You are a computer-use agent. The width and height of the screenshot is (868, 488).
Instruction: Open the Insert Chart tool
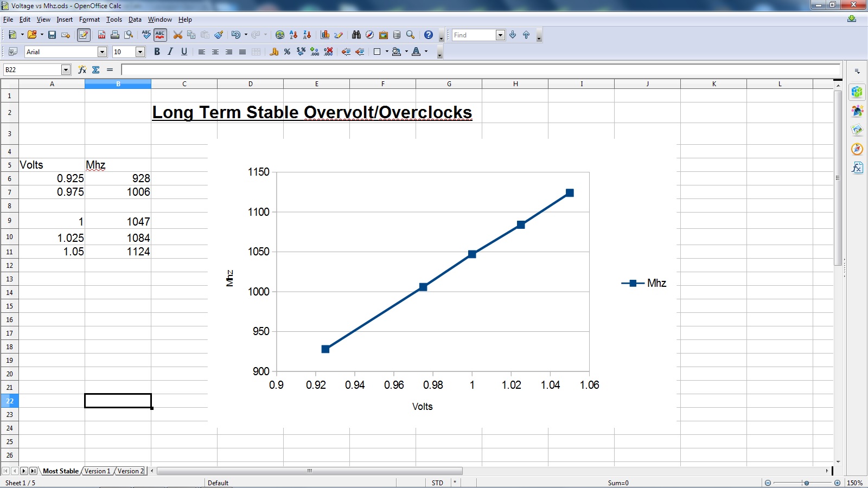tap(325, 35)
